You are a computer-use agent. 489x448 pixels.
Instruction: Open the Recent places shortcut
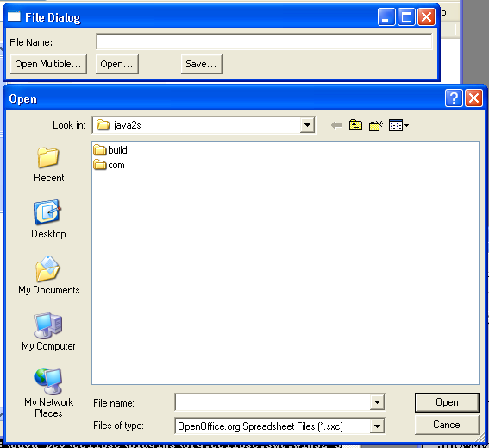click(48, 165)
